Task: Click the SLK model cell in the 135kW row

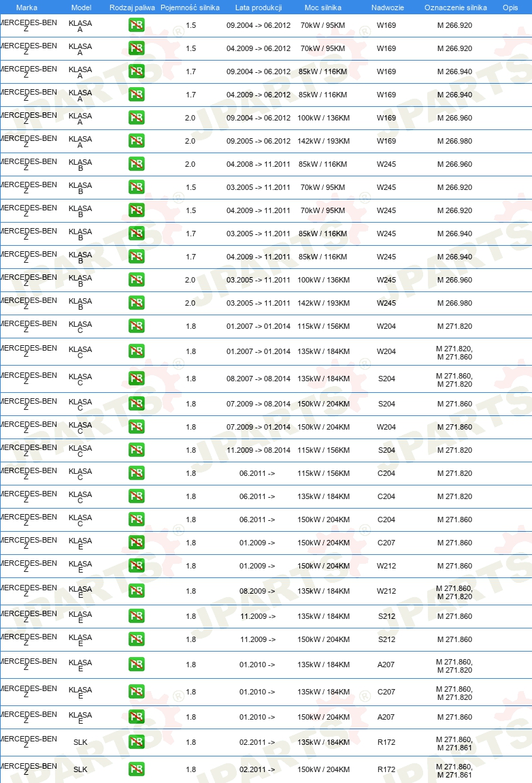Action: [x=80, y=742]
